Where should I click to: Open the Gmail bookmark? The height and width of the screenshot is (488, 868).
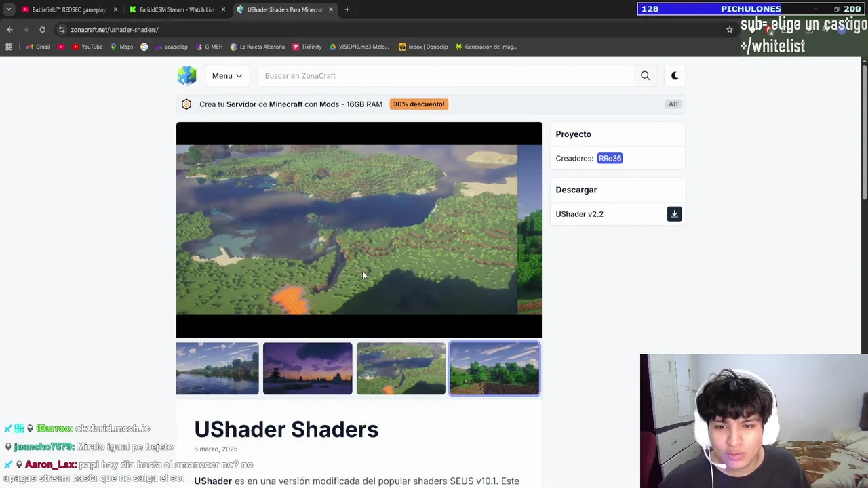[38, 47]
